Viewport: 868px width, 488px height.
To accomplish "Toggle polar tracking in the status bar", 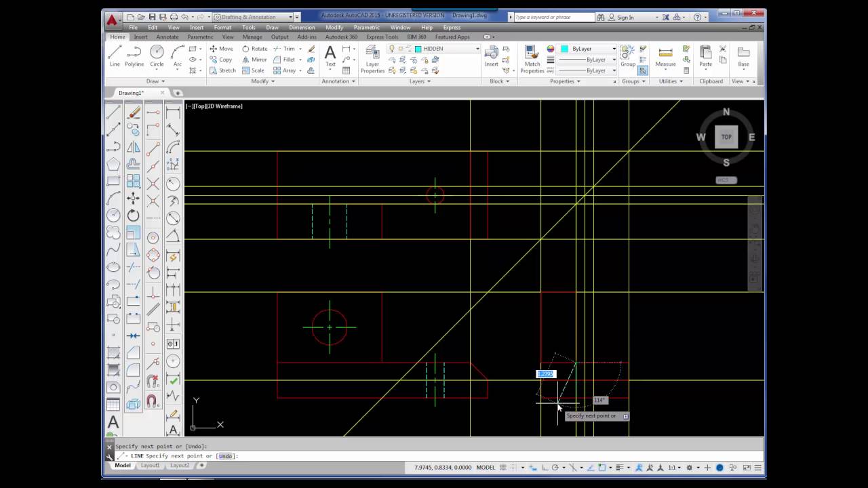I will tap(555, 468).
